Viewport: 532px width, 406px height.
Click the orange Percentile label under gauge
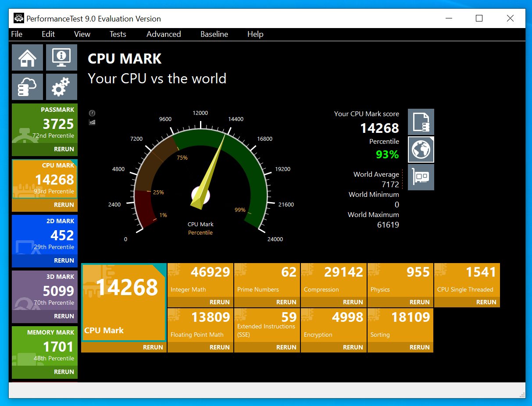pos(200,233)
